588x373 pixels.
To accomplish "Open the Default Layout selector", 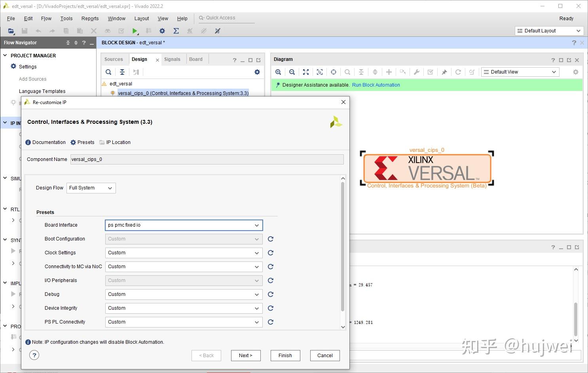I will (549, 30).
